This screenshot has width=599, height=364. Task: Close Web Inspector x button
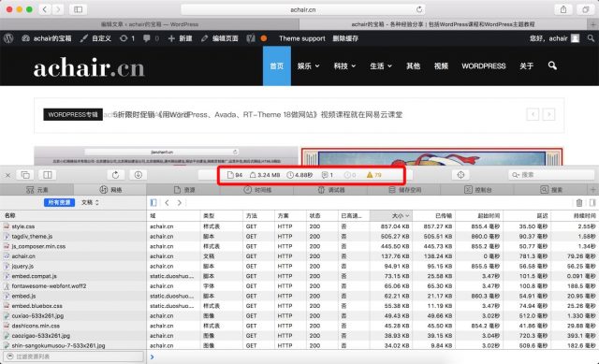(7, 175)
